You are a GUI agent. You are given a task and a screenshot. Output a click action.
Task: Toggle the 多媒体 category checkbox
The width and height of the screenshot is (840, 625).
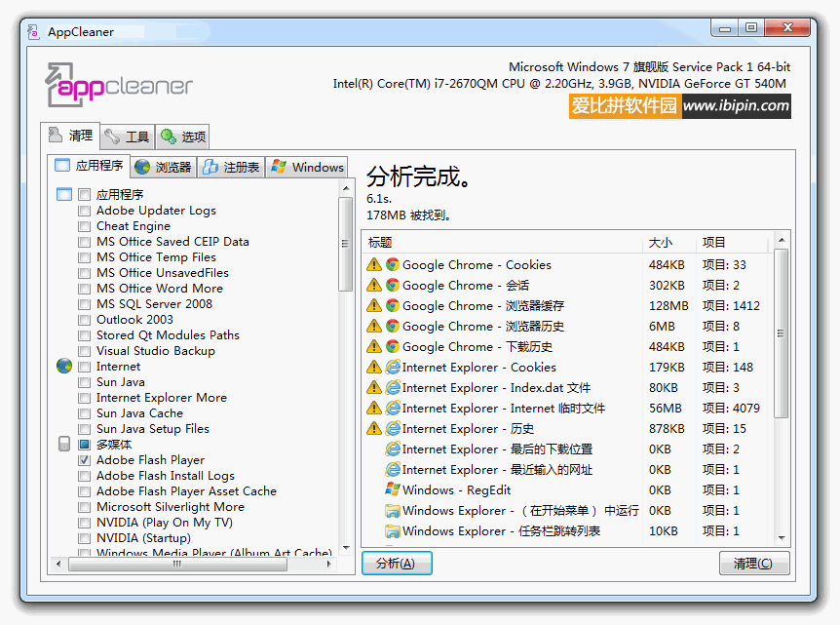tap(84, 444)
